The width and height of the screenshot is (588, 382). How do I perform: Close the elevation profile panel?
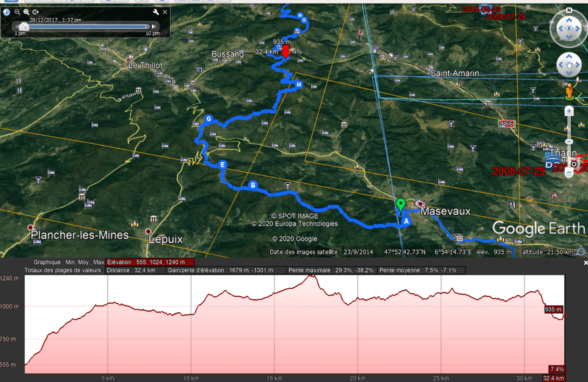tap(585, 263)
